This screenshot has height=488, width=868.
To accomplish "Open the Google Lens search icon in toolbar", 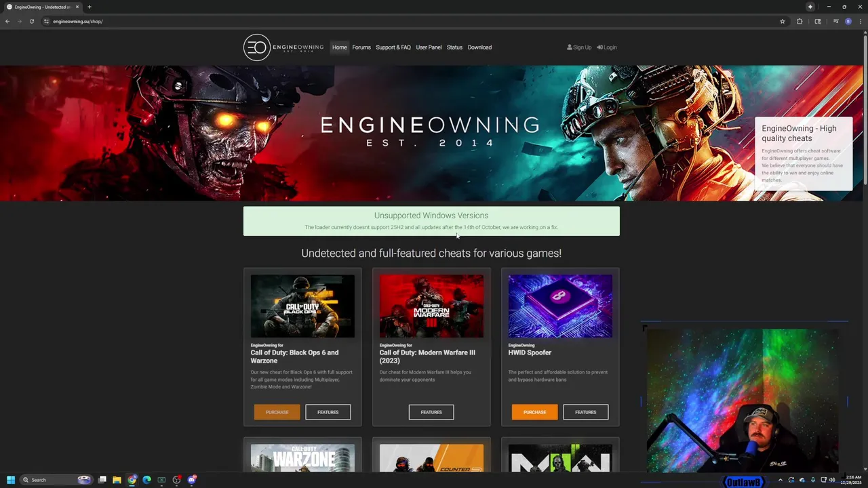I will pyautogui.click(x=818, y=21).
